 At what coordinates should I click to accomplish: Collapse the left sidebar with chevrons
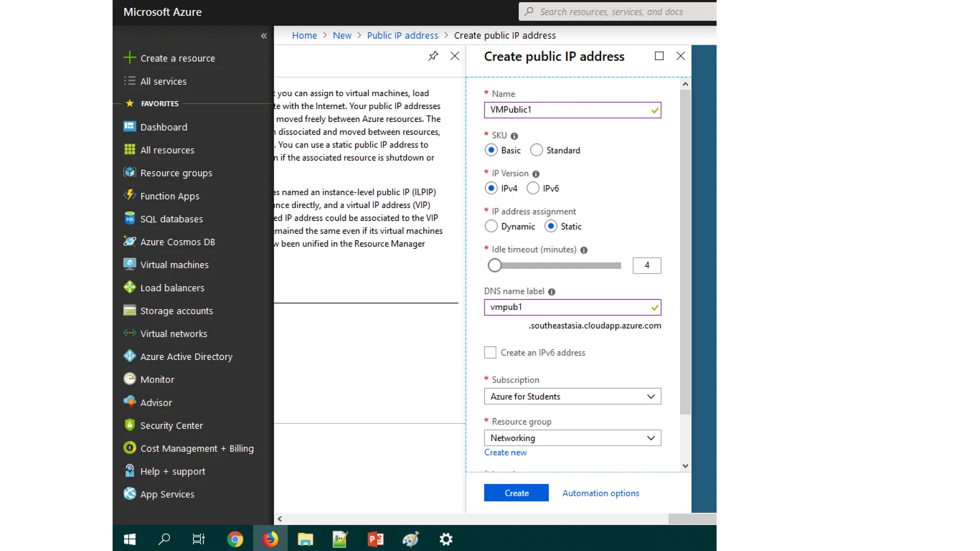click(x=264, y=36)
